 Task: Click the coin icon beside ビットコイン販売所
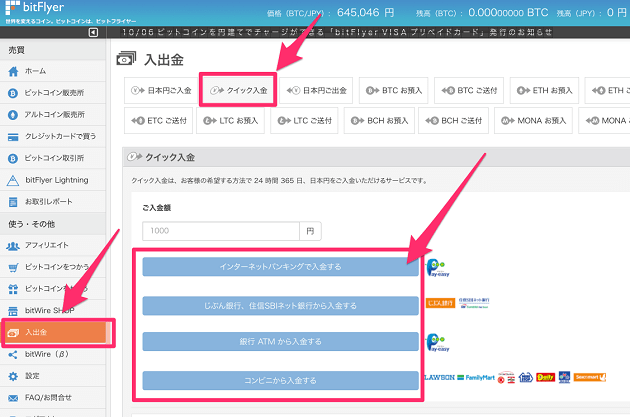[x=13, y=93]
